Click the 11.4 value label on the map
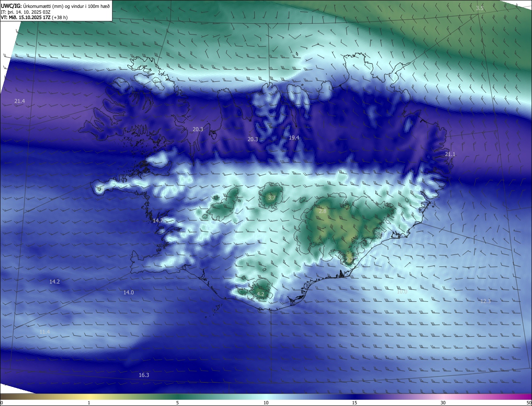Image resolution: width=532 pixels, height=406 pixels. coord(44,332)
